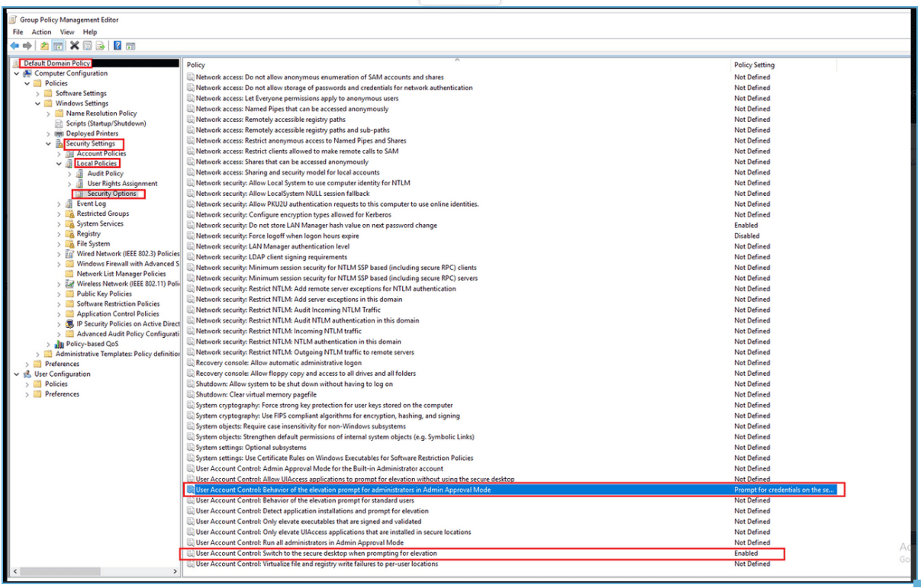
Task: Collapse the Local Policies tree node
Action: tap(60, 164)
